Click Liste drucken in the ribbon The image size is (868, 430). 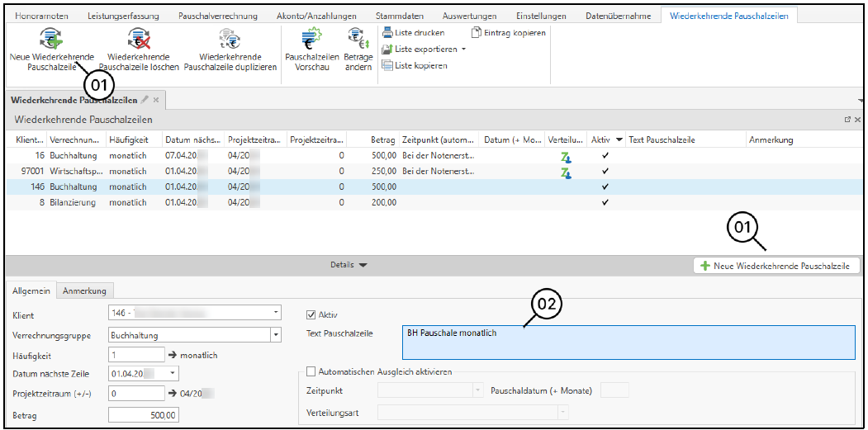414,33
